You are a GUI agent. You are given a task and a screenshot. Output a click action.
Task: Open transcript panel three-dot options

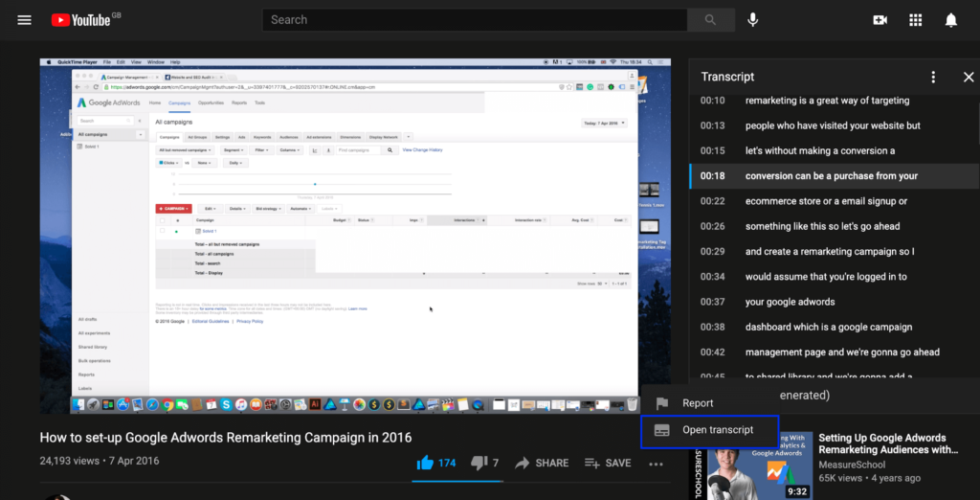(933, 77)
